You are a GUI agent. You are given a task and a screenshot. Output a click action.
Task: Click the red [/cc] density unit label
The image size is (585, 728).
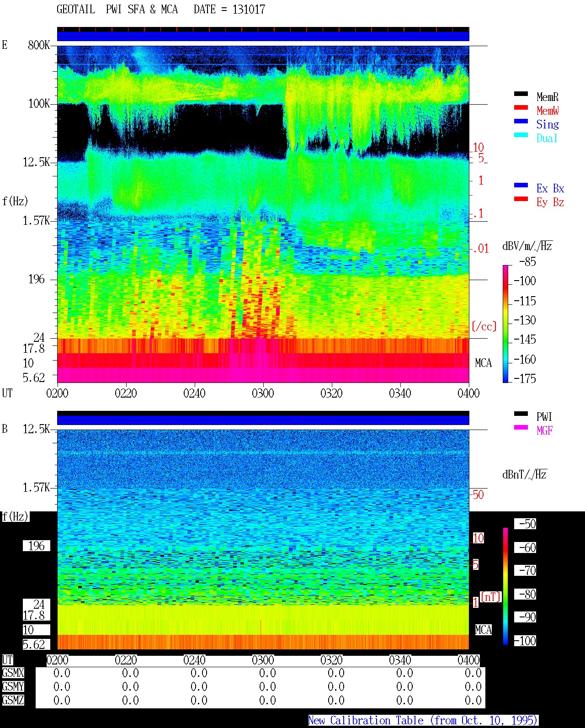pyautogui.click(x=484, y=326)
